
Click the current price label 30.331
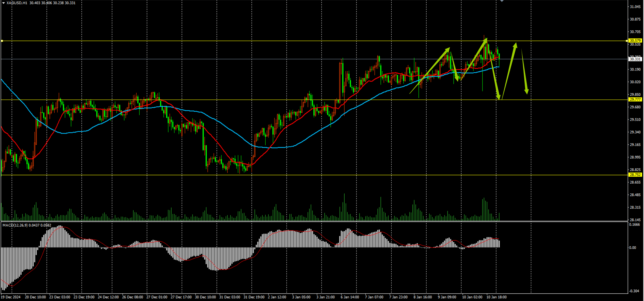click(635, 59)
